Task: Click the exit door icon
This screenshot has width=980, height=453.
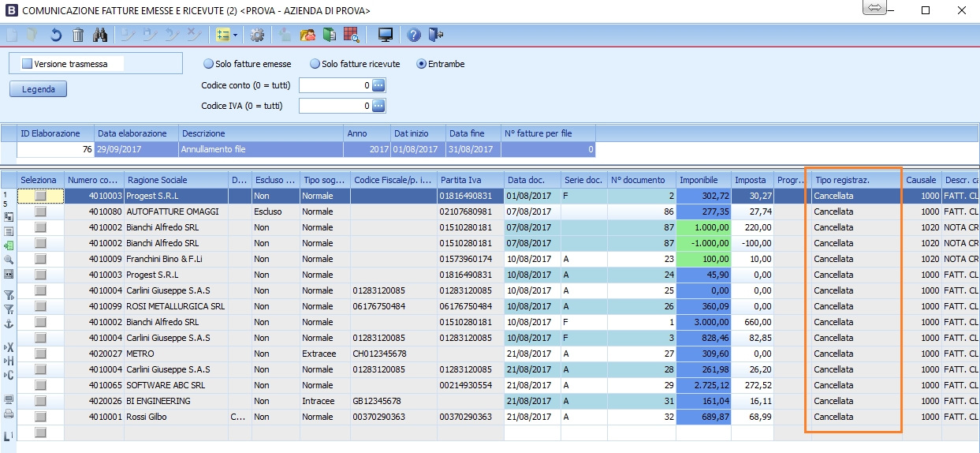Action: [x=436, y=35]
